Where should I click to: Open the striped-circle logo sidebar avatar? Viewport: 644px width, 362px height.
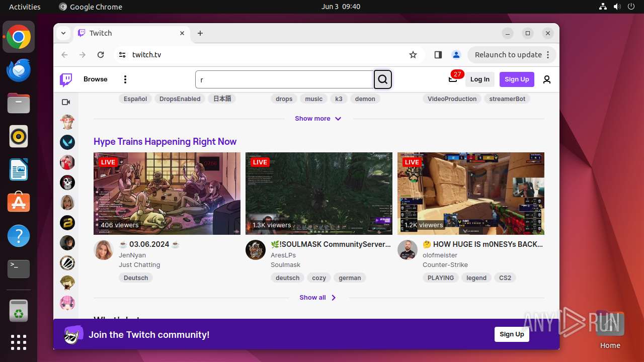point(67,263)
